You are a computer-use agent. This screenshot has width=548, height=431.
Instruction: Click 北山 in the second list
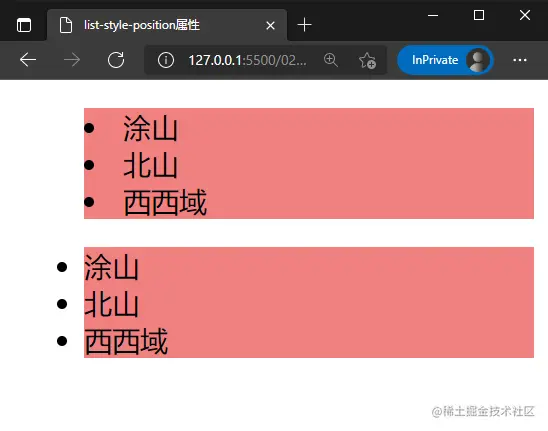coord(112,304)
